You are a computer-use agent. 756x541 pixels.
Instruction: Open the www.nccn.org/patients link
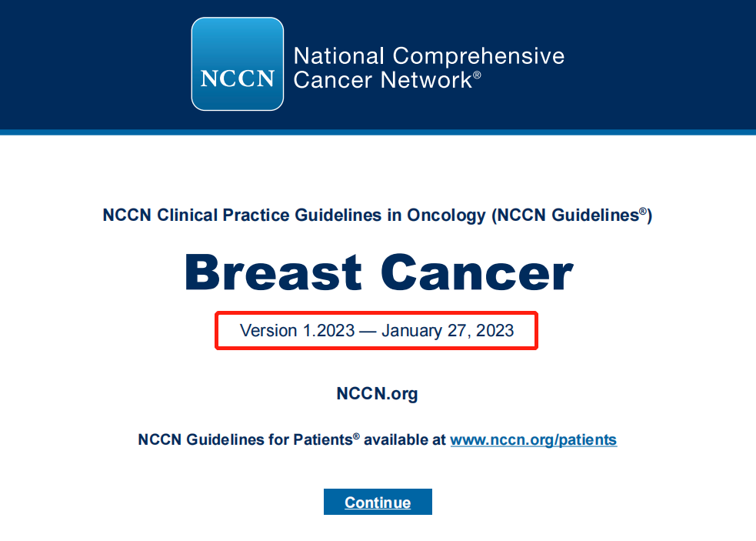533,440
